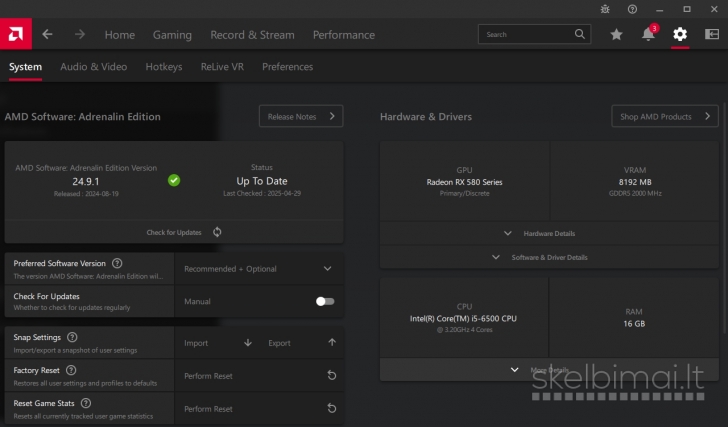Go forward with the right arrow
The width and height of the screenshot is (728, 427).
tap(80, 34)
